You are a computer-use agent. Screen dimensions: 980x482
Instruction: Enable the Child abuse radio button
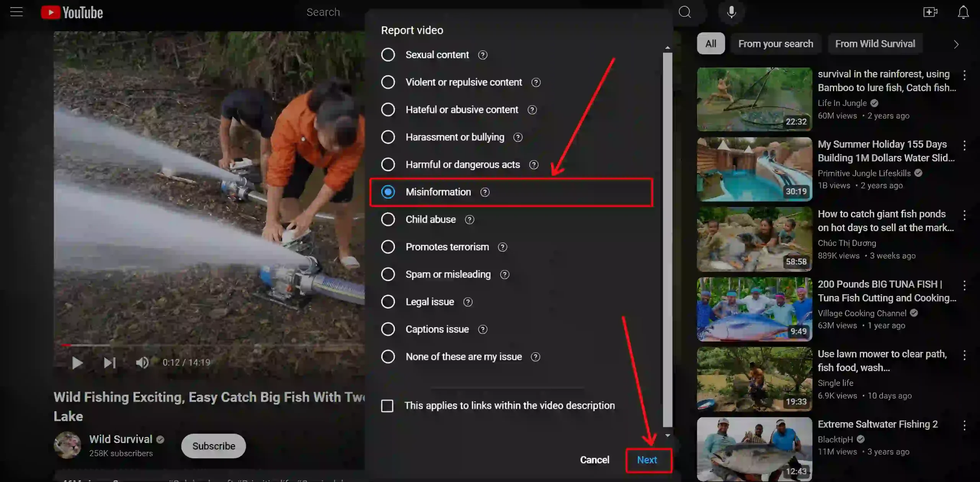pos(387,219)
